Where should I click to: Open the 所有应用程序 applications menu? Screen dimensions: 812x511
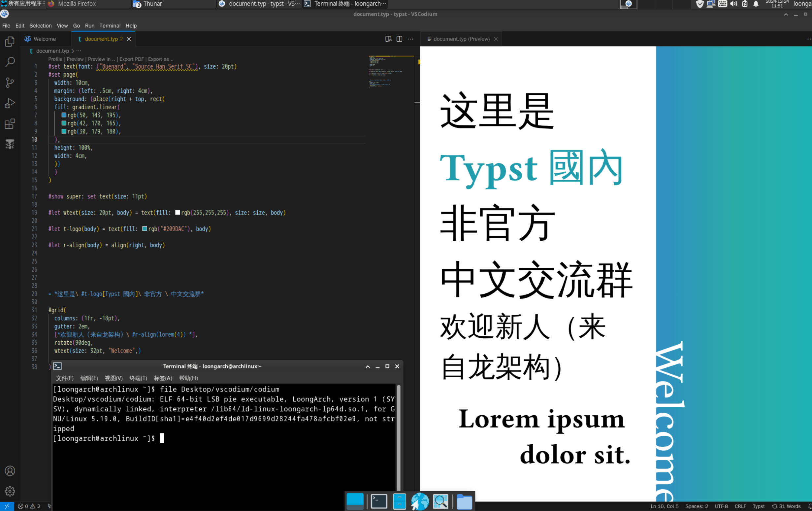[x=22, y=4]
